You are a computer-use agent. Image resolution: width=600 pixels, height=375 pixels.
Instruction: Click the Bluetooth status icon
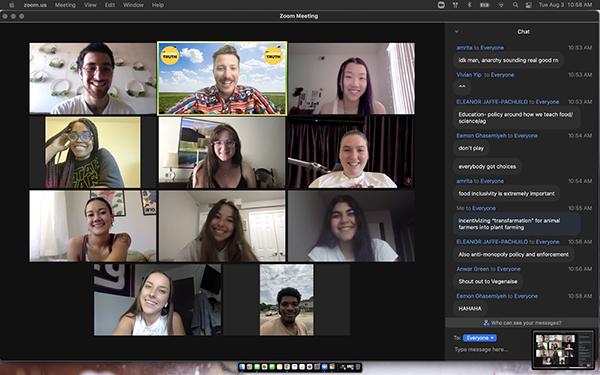470,5
